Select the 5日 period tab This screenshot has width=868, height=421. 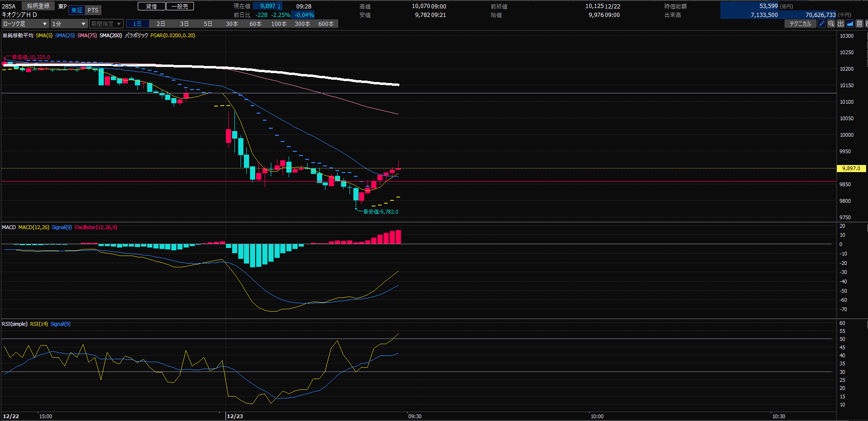click(208, 24)
